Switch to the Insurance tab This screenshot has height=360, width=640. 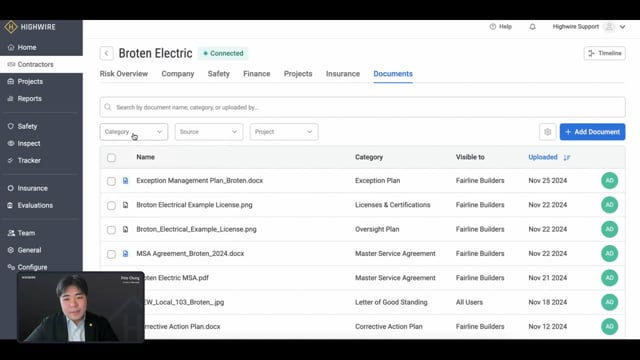click(343, 74)
